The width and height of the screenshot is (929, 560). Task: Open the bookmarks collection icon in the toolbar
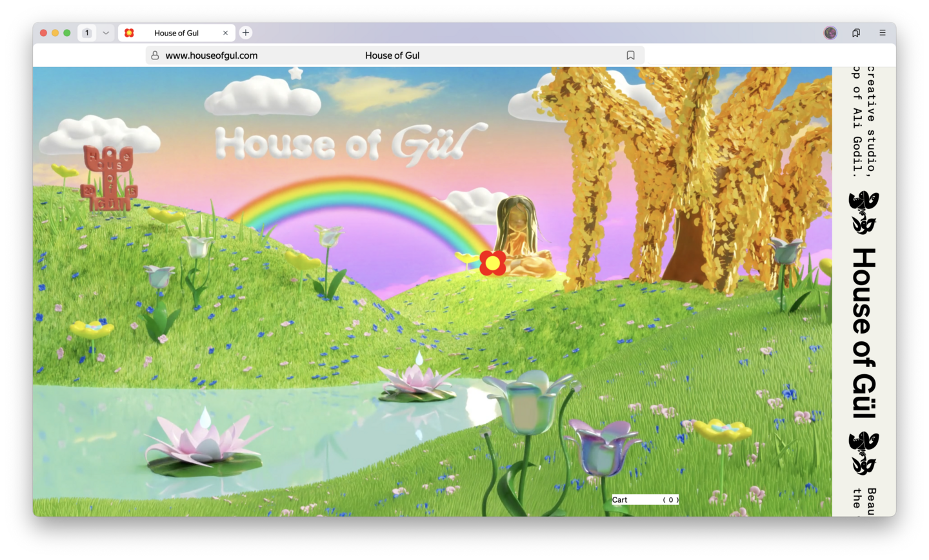point(856,33)
